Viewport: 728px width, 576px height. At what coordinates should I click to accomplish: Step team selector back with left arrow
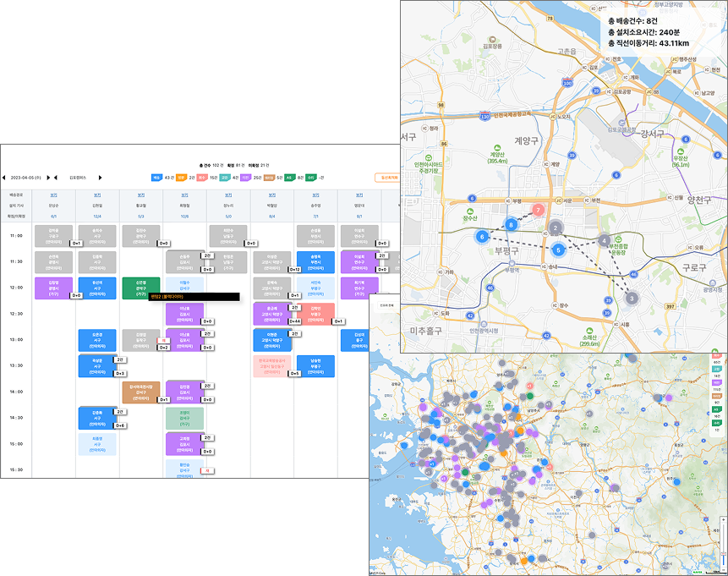(56, 178)
